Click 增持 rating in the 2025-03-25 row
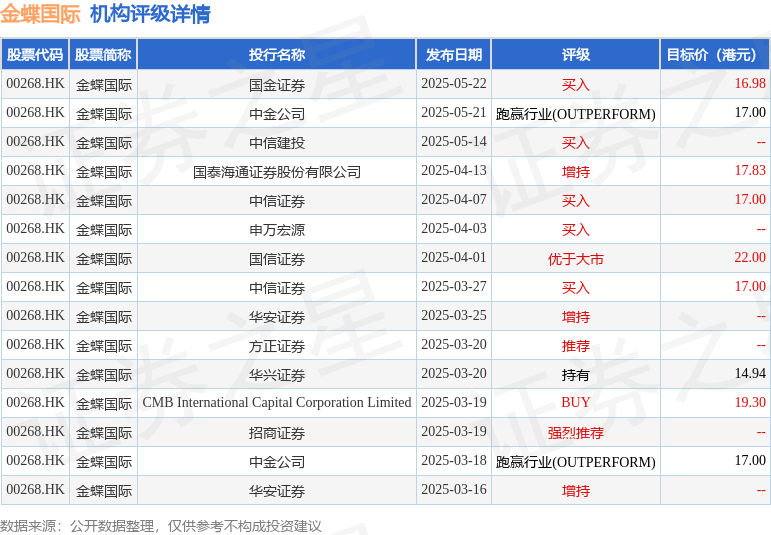Viewport: 771px width, 535px height. pyautogui.click(x=576, y=317)
